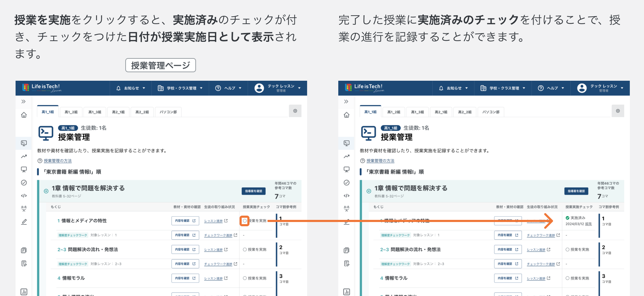Image resolution: width=644 pixels, height=296 pixels.
Task: Open 学校・クラス管理 dropdown in right screenshot
Action: coord(503,88)
